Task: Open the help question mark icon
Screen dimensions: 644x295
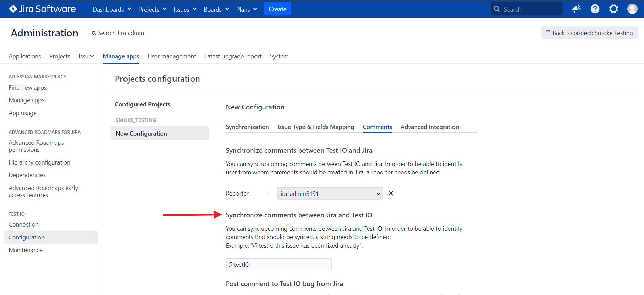Action: click(595, 9)
